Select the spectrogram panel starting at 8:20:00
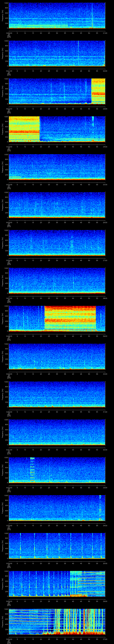 (57, 16)
